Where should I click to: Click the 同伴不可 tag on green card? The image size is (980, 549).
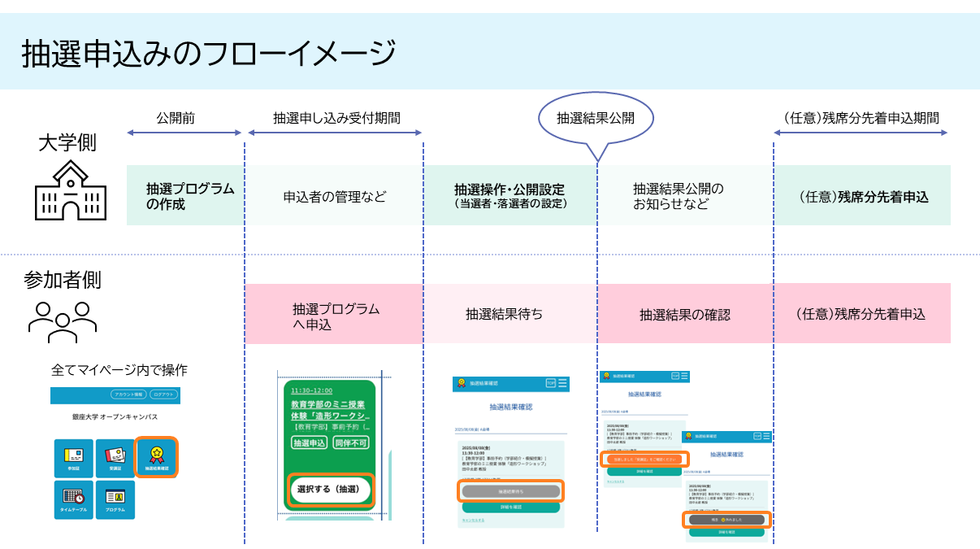point(351,443)
